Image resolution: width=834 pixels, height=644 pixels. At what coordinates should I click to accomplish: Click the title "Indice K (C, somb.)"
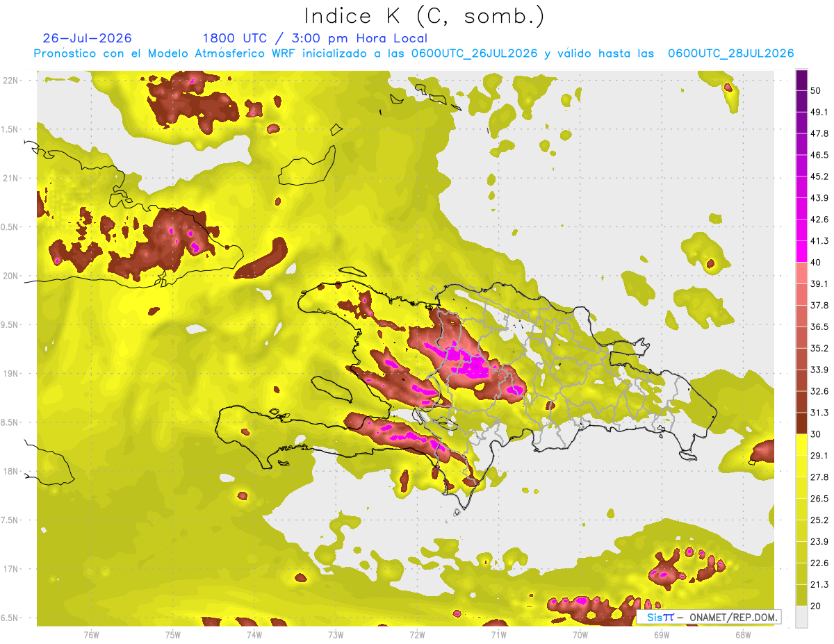[424, 17]
